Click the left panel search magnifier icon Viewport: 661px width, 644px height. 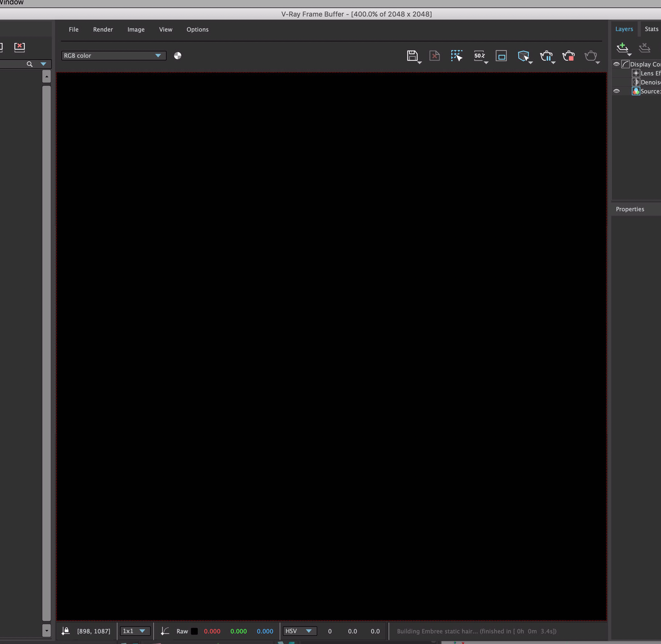29,64
